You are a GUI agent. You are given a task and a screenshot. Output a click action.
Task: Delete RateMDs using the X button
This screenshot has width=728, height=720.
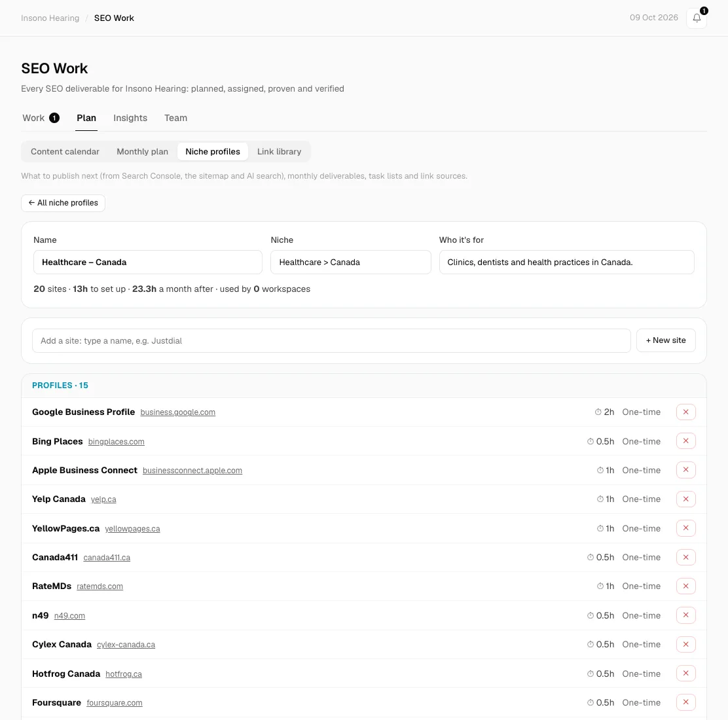click(685, 586)
